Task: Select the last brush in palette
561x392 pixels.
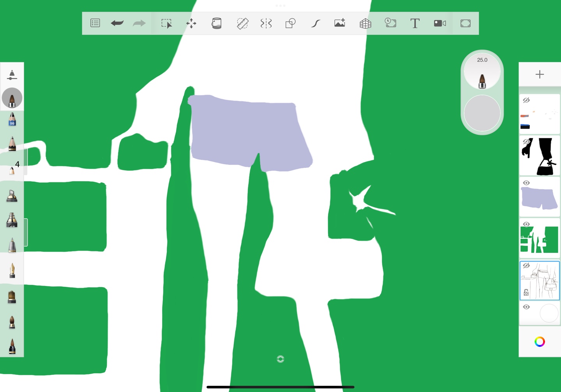Action: click(x=12, y=346)
